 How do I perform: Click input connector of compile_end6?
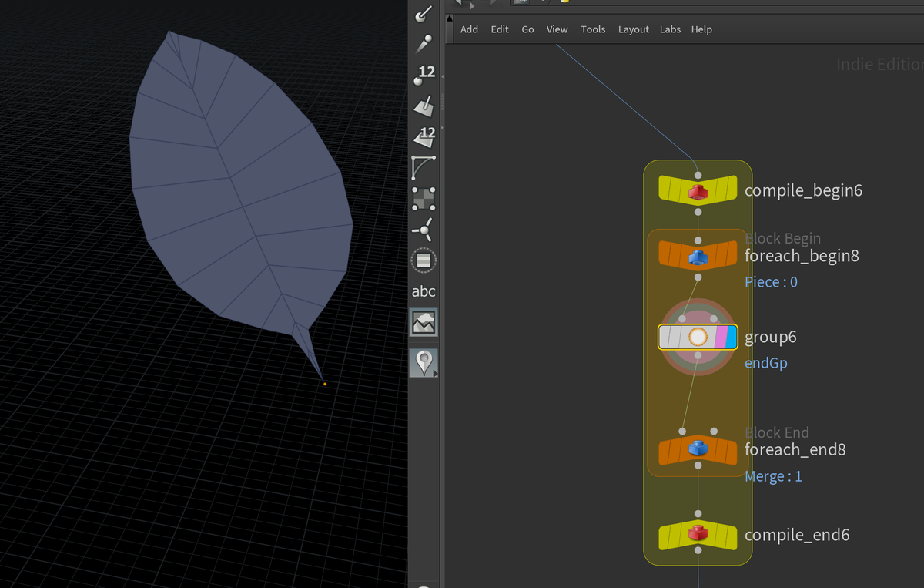point(698,514)
